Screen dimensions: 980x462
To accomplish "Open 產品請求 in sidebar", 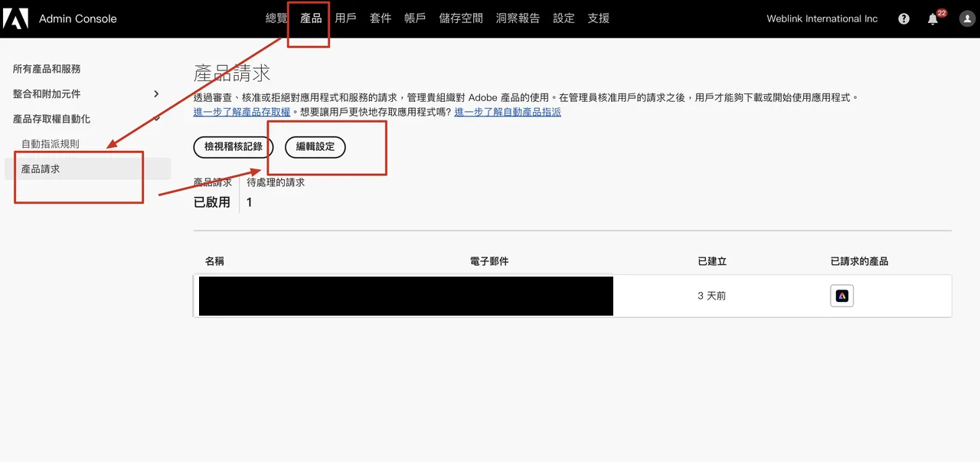I will (x=87, y=169).
